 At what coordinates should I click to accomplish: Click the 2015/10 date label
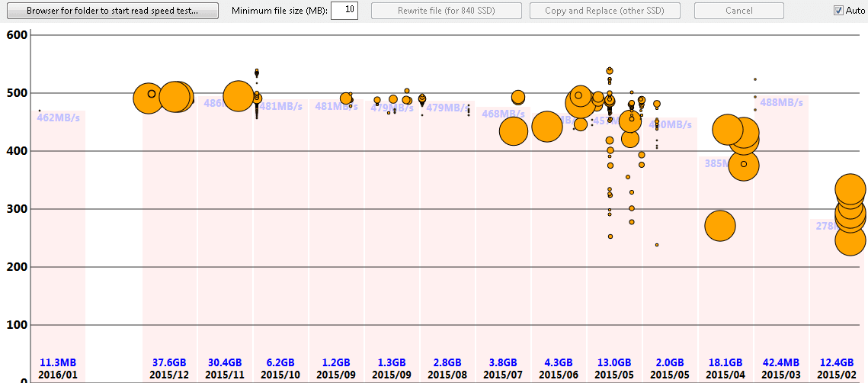tap(280, 375)
